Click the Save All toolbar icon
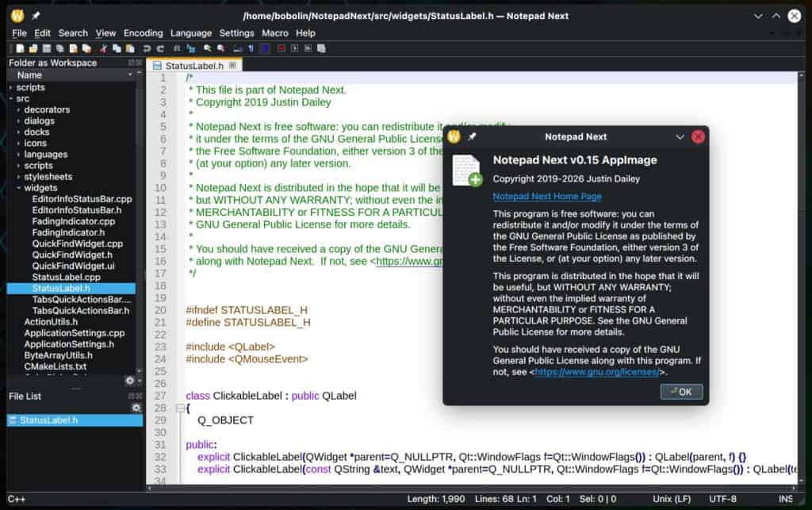812x510 pixels. pyautogui.click(x=59, y=48)
